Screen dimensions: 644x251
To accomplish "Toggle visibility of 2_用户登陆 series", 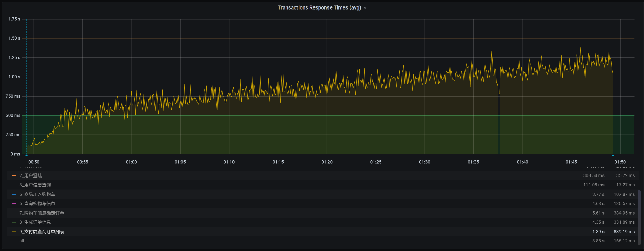I will pos(31,176).
